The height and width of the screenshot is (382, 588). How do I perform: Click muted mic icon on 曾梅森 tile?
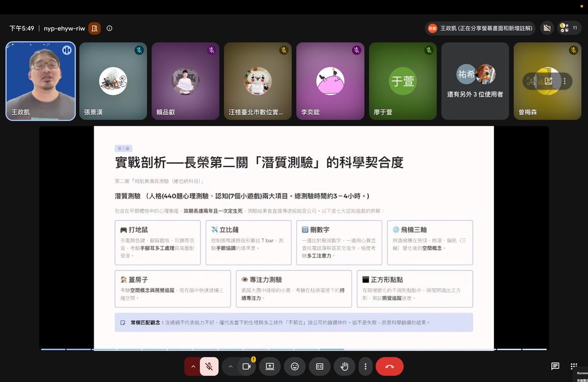573,50
